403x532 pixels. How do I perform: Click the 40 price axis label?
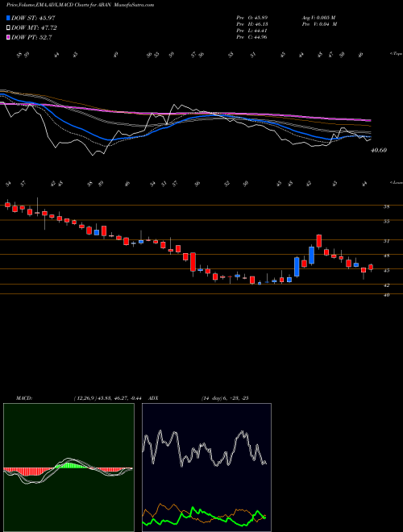pyautogui.click(x=386, y=295)
